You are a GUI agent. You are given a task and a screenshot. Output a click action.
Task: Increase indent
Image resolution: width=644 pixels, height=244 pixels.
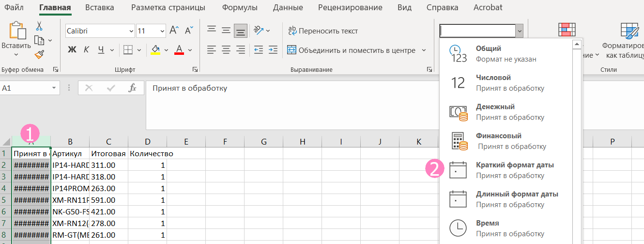pyautogui.click(x=273, y=49)
